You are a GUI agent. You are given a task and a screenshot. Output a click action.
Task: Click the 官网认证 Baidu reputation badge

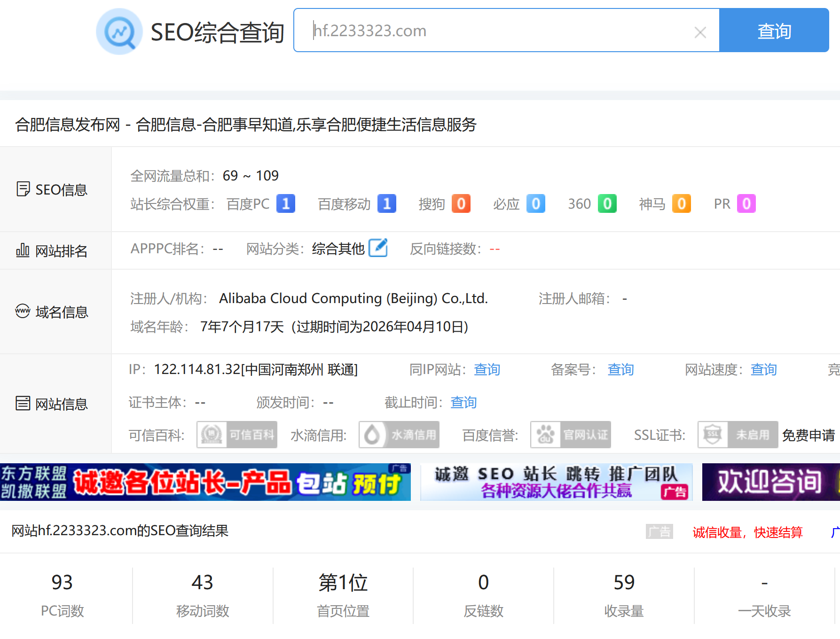571,435
